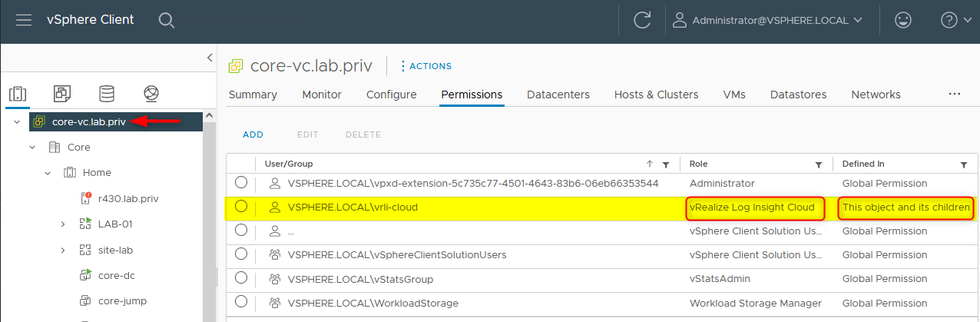Open the Configure tab

click(392, 95)
